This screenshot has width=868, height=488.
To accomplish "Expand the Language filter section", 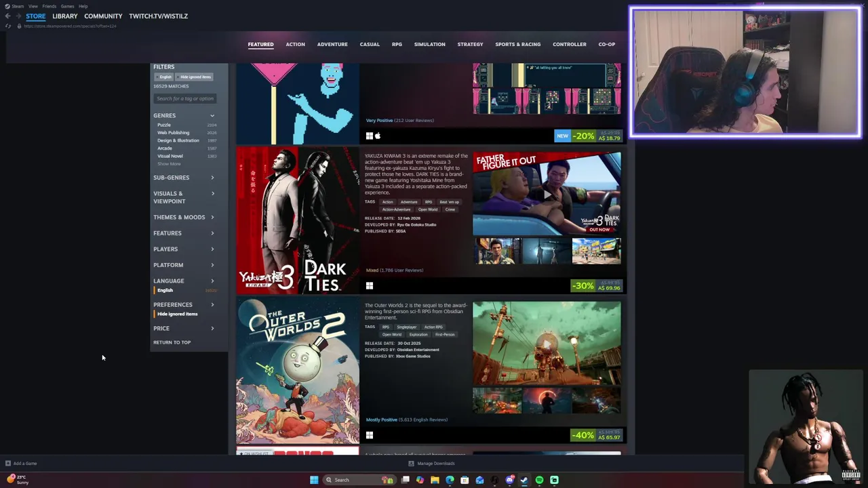I will (184, 281).
